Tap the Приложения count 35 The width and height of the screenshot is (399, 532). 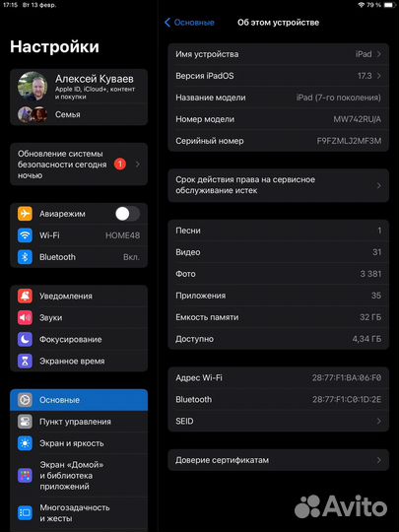[x=376, y=296]
